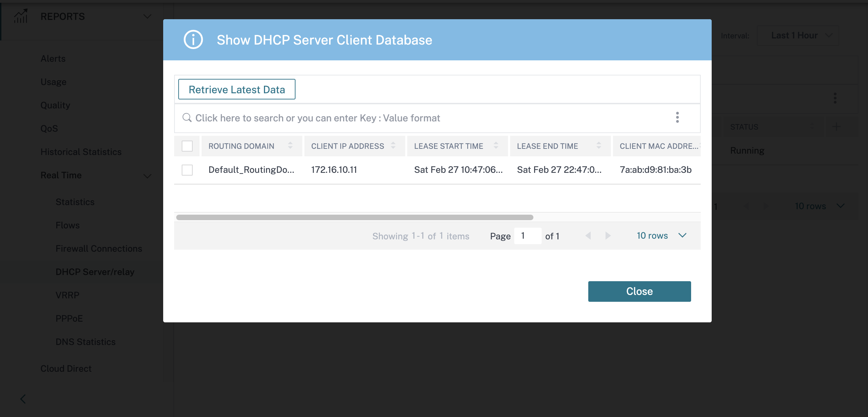Viewport: 868px width, 417px height.
Task: Click the plus icon beside Status column
Action: pyautogui.click(x=836, y=127)
